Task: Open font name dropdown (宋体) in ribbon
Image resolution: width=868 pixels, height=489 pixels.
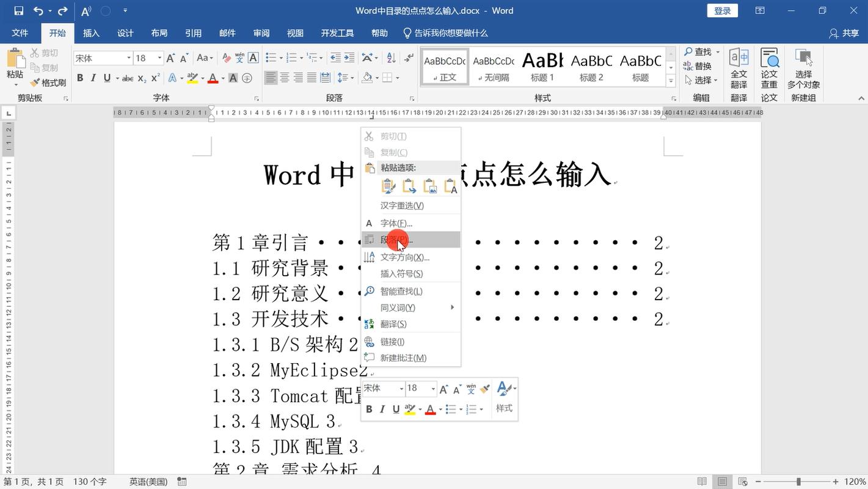Action: click(x=129, y=58)
